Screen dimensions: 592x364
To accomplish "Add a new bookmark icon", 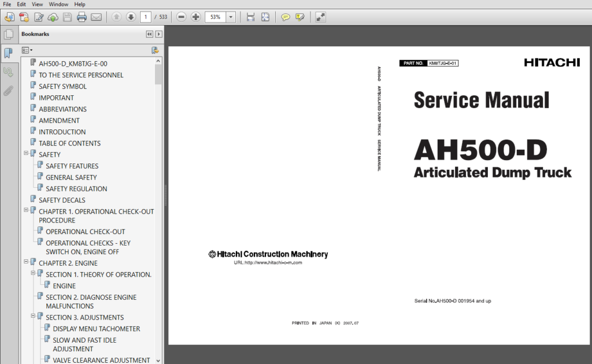I will pyautogui.click(x=155, y=50).
